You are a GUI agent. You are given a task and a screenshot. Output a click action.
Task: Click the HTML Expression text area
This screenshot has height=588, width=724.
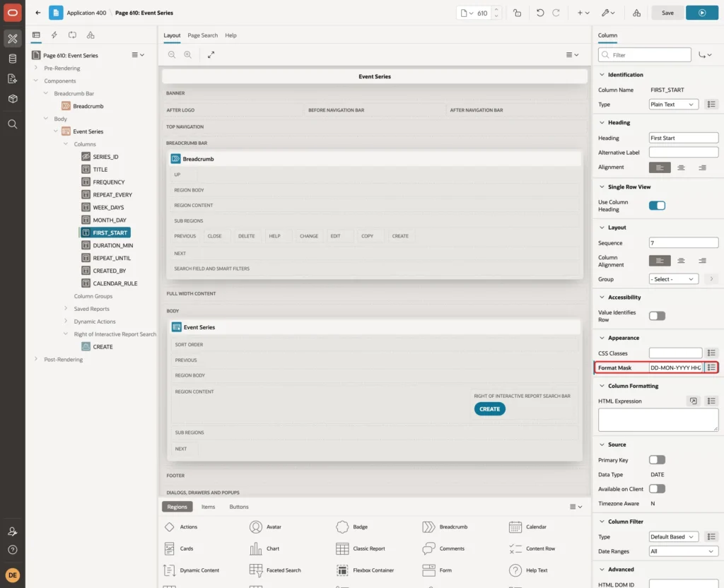pyautogui.click(x=658, y=420)
